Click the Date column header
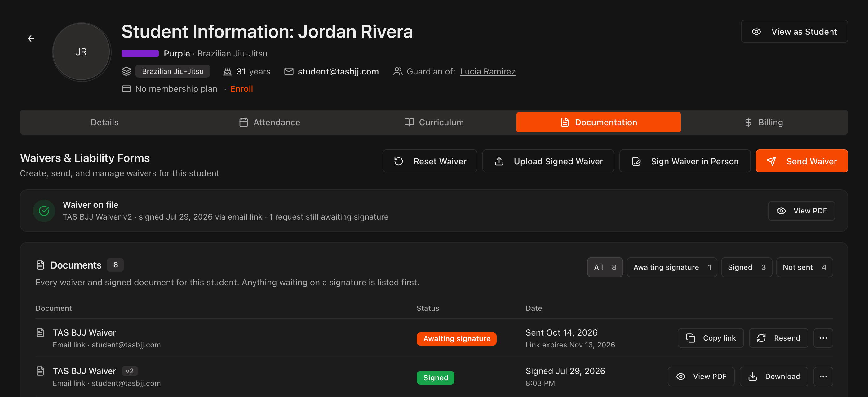This screenshot has height=397, width=868. tap(534, 308)
